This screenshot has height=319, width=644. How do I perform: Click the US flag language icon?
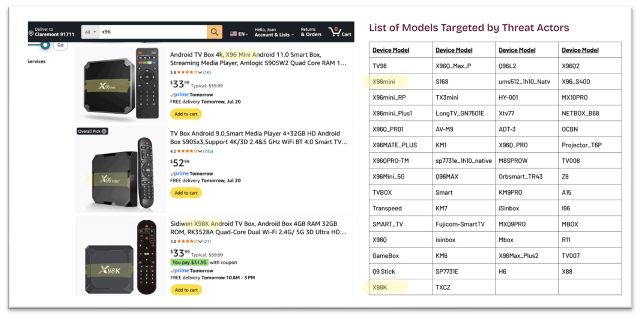(233, 34)
